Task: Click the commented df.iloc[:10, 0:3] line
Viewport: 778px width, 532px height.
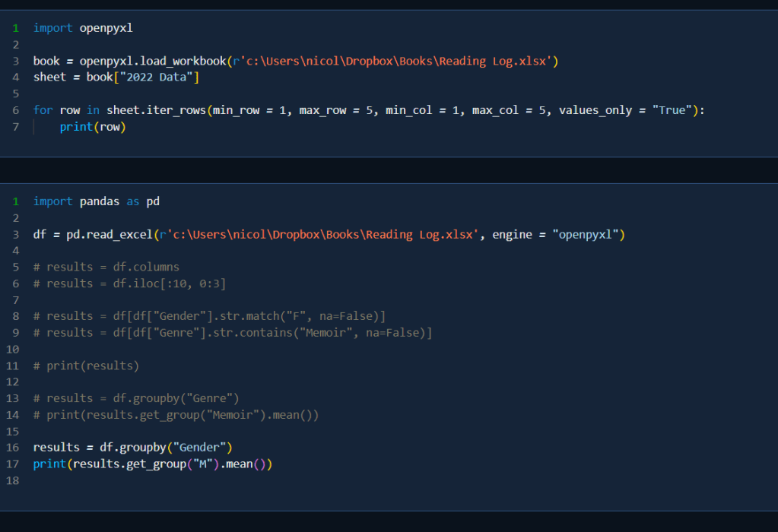Action: tap(129, 283)
